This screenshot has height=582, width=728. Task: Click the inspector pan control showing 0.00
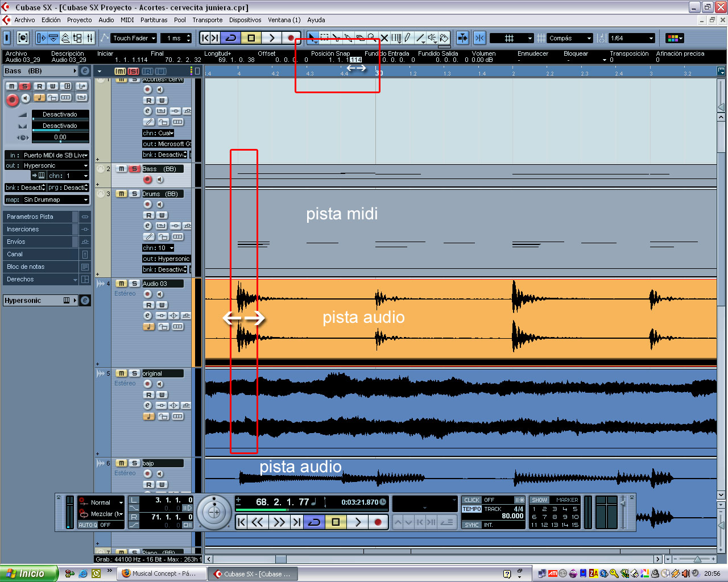point(60,137)
